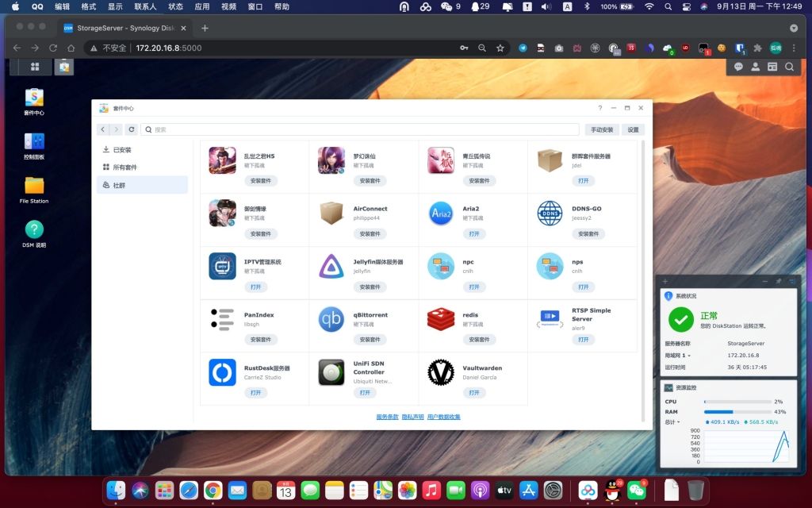The width and height of the screenshot is (812, 508).
Task: Click the npc package icon
Action: tap(441, 267)
